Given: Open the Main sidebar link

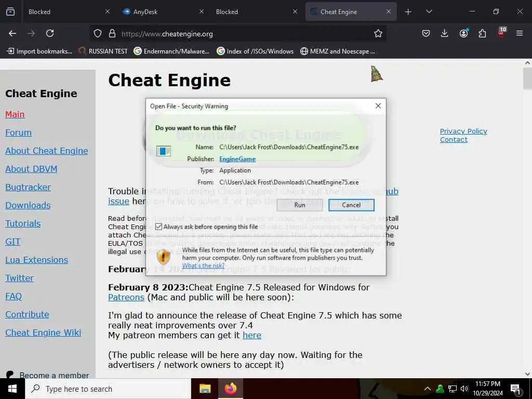Looking at the screenshot, I should click(15, 114).
